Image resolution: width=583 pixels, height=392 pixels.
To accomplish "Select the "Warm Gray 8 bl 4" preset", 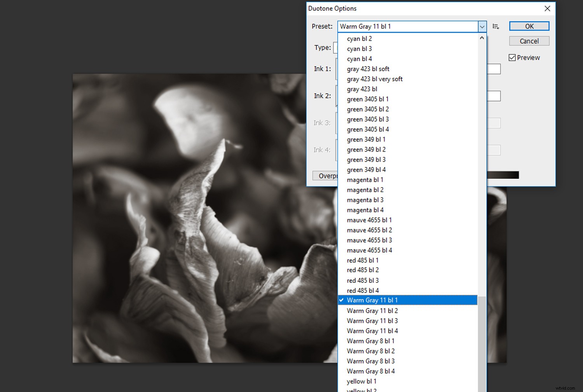I will pos(370,371).
